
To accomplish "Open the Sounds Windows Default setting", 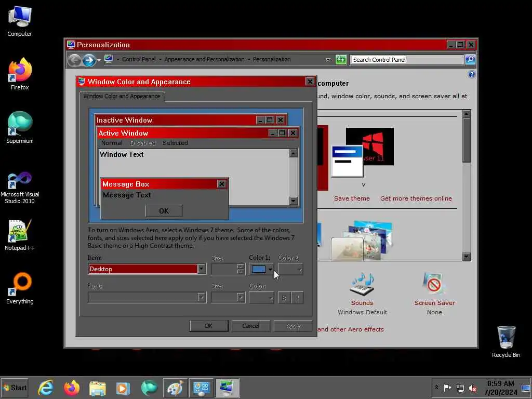I will pyautogui.click(x=362, y=294).
